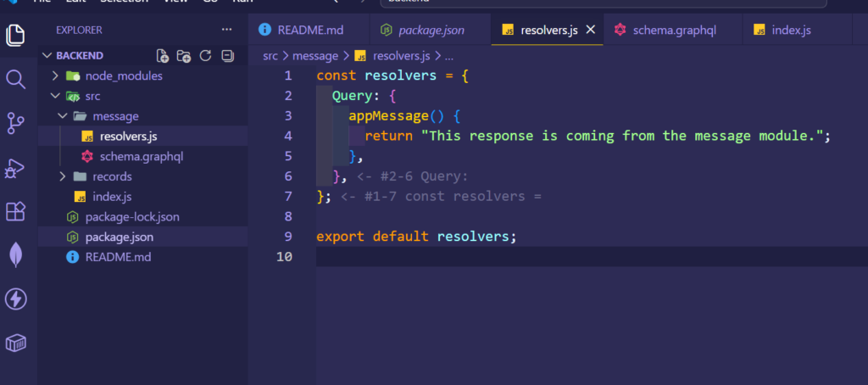Open the Explorer view in activity bar
The width and height of the screenshot is (868, 385).
pyautogui.click(x=15, y=36)
